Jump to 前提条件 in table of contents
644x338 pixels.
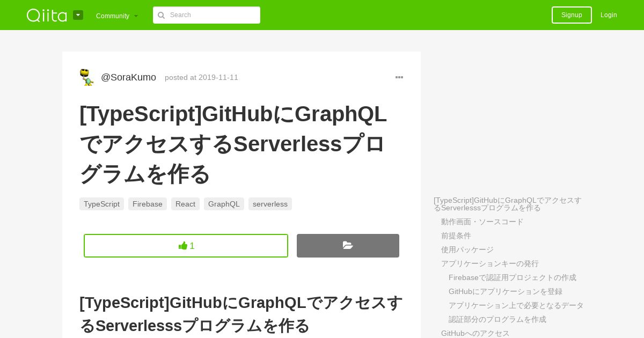(x=456, y=236)
